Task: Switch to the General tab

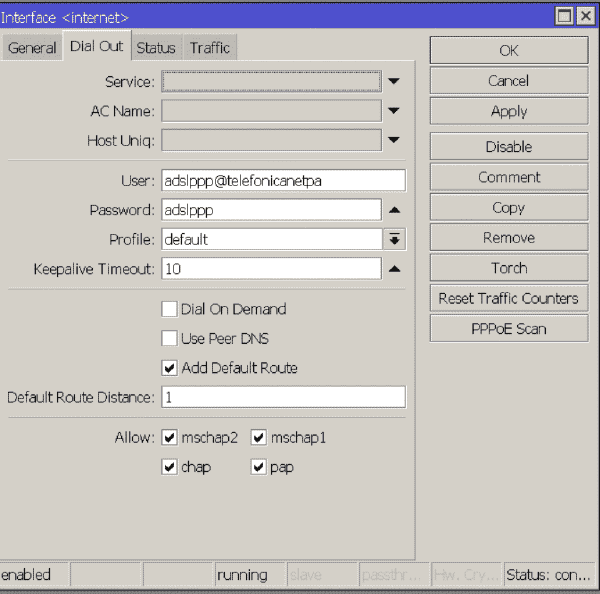Action: (x=32, y=48)
